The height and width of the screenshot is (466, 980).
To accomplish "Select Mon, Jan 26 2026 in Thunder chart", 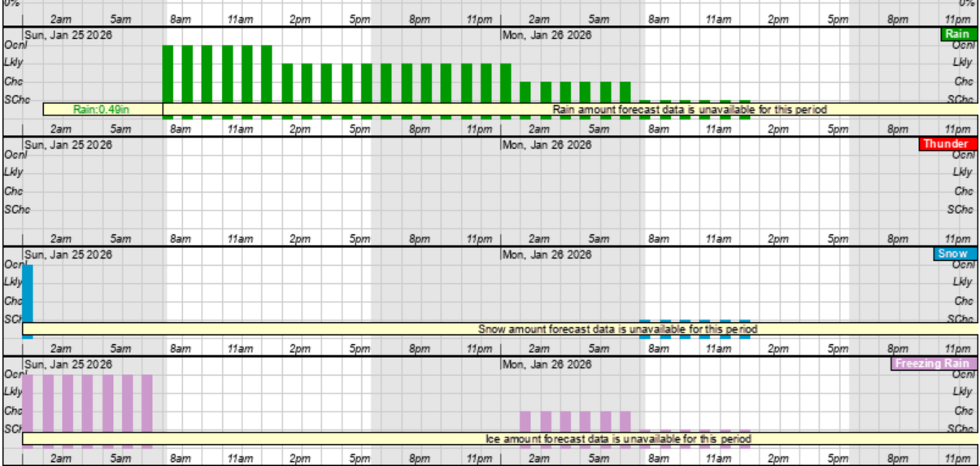I will 546,145.
